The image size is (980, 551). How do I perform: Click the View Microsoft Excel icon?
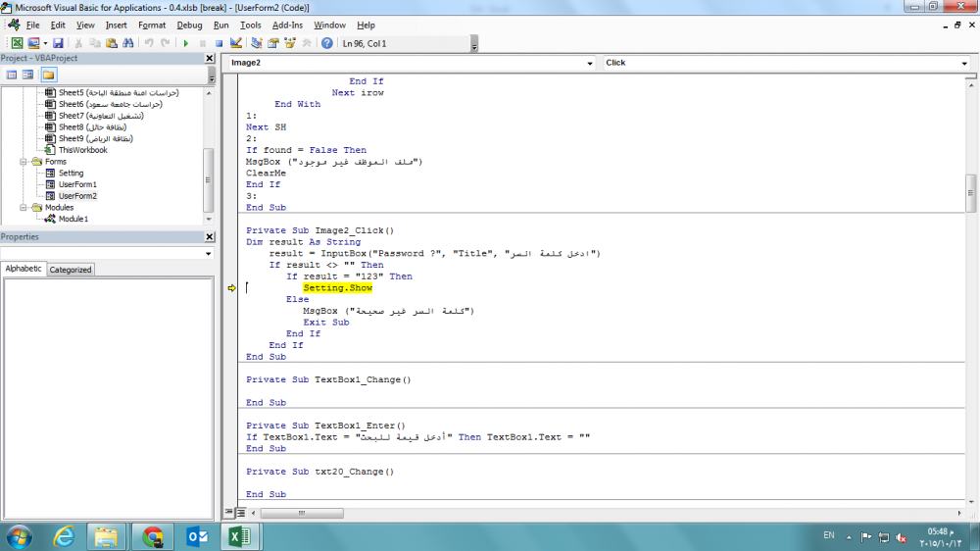pos(17,43)
